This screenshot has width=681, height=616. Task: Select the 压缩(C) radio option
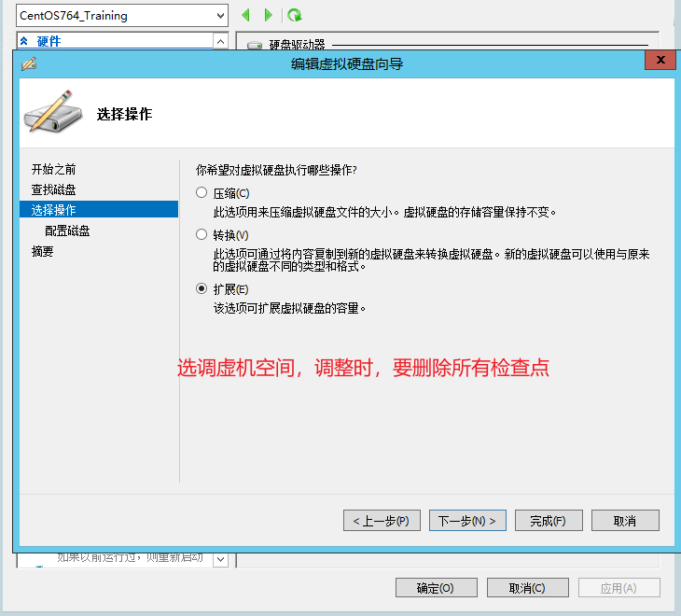click(x=202, y=192)
